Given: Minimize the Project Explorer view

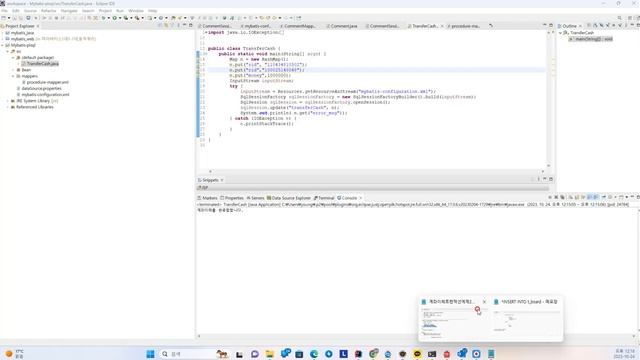Looking at the screenshot, I should 184,25.
